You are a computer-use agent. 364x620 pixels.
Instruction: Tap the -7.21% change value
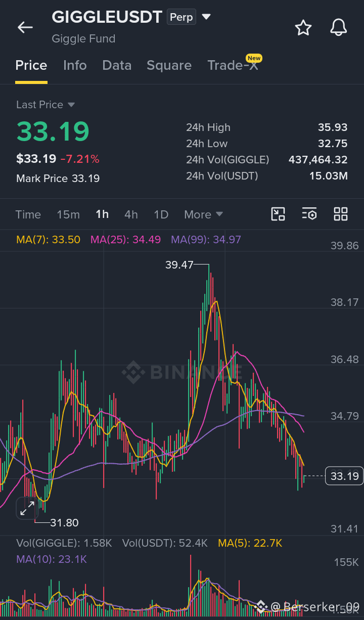(x=80, y=159)
